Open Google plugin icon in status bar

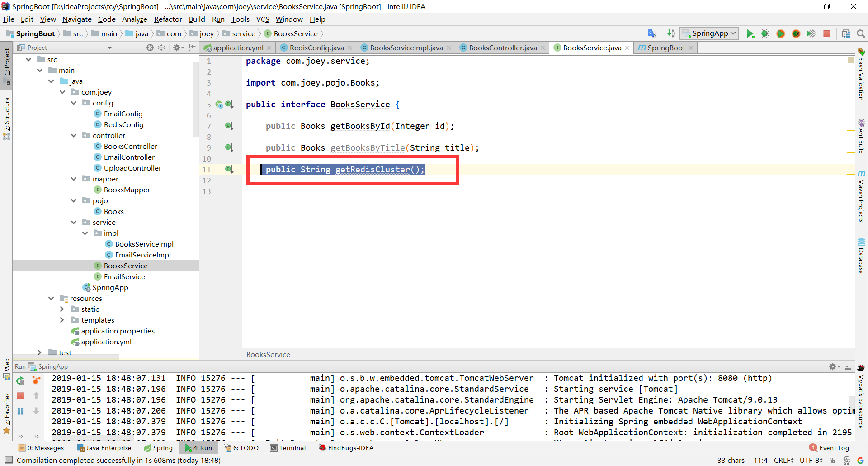(860, 461)
